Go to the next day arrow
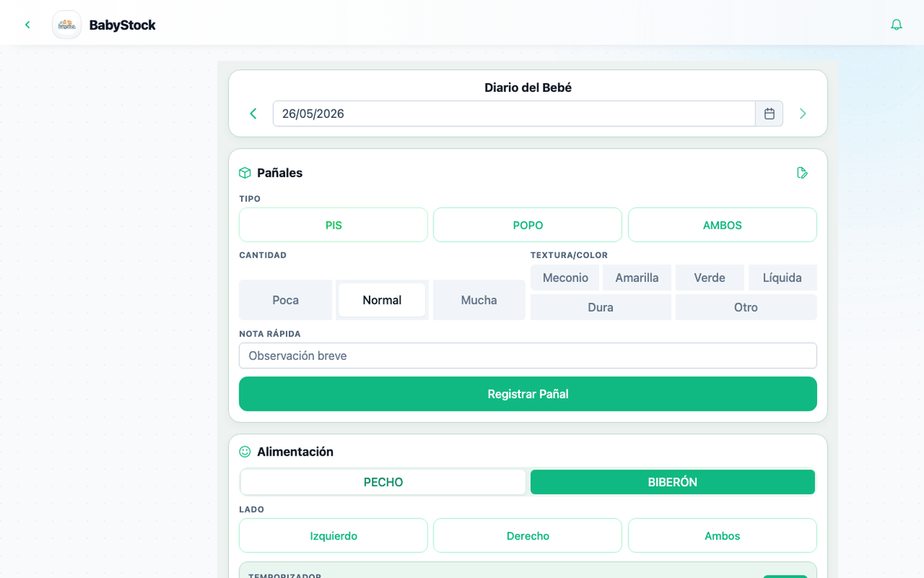The image size is (924, 578). pos(803,114)
